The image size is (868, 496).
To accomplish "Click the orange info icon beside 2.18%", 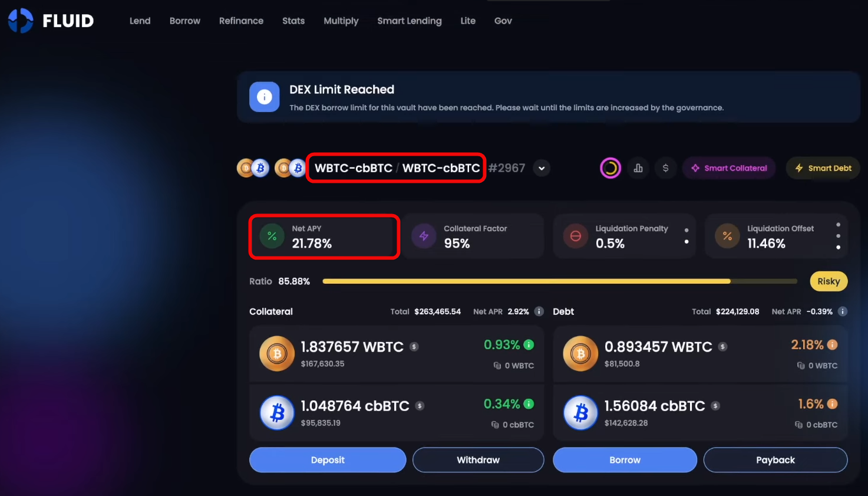I will tap(832, 344).
